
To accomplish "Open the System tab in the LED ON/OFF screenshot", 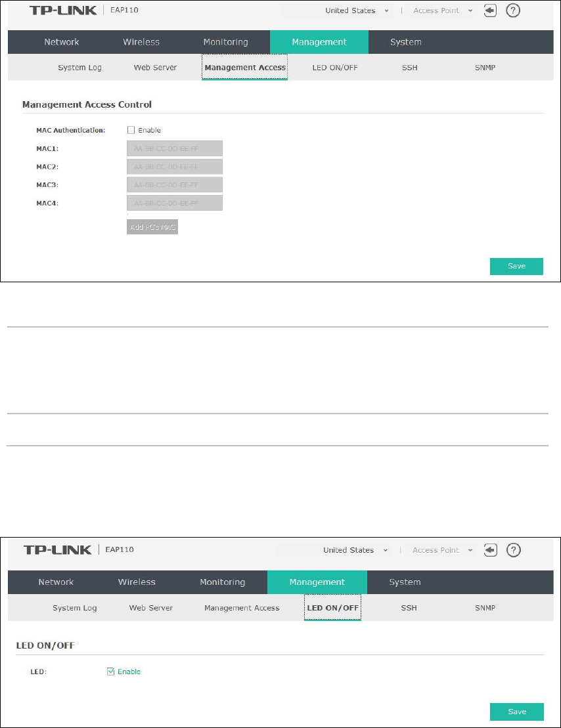I will click(x=405, y=582).
